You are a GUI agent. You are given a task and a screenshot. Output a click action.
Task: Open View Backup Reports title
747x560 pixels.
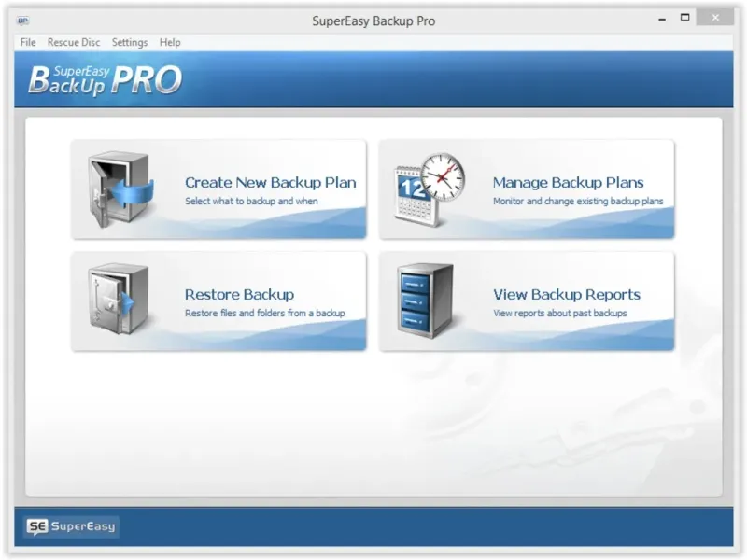click(567, 294)
